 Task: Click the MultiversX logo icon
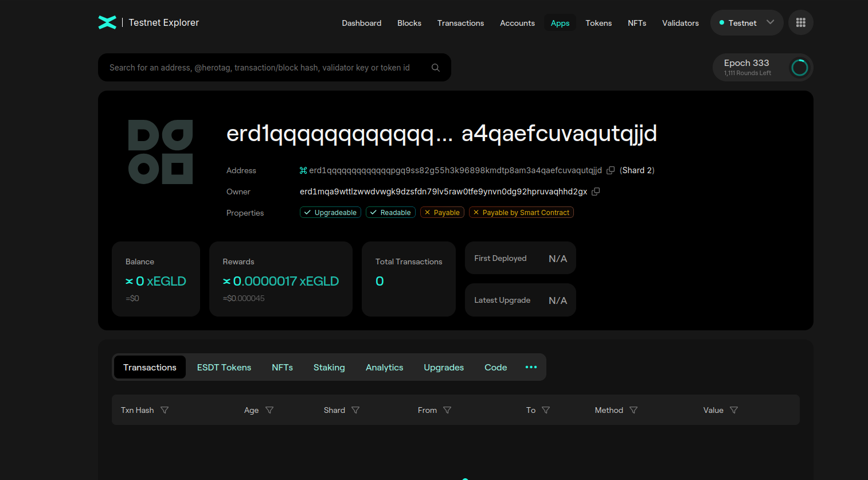pyautogui.click(x=107, y=22)
